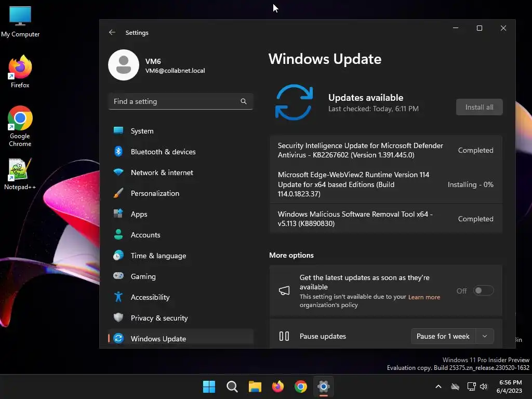Click the Gaming controller icon

(x=118, y=276)
